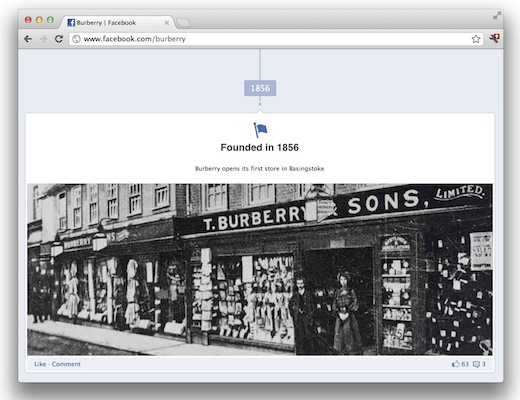Click the forward navigation arrow

(x=43, y=39)
